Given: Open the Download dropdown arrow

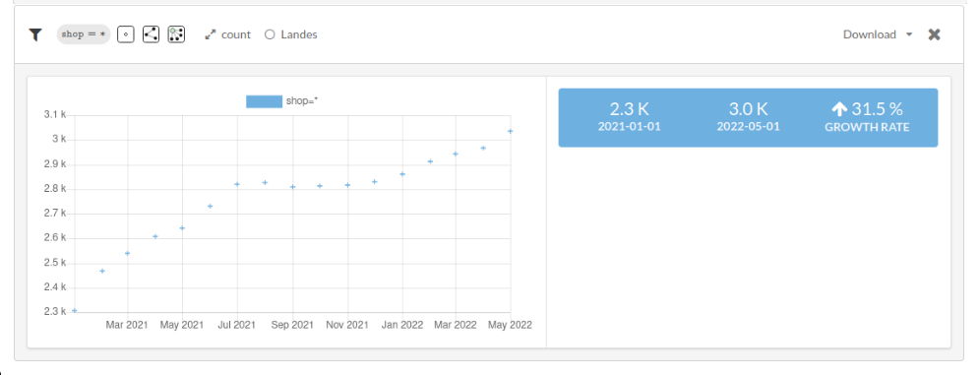Looking at the screenshot, I should [x=909, y=35].
